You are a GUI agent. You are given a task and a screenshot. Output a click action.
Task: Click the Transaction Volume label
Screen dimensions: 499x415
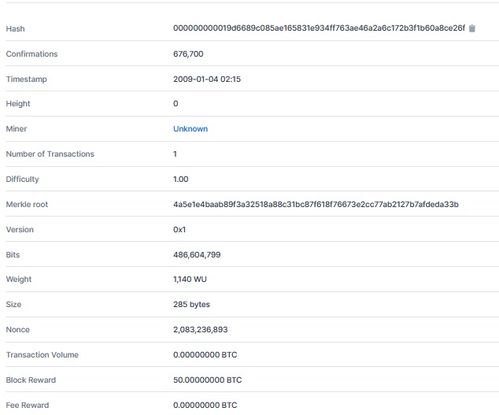[42, 355]
